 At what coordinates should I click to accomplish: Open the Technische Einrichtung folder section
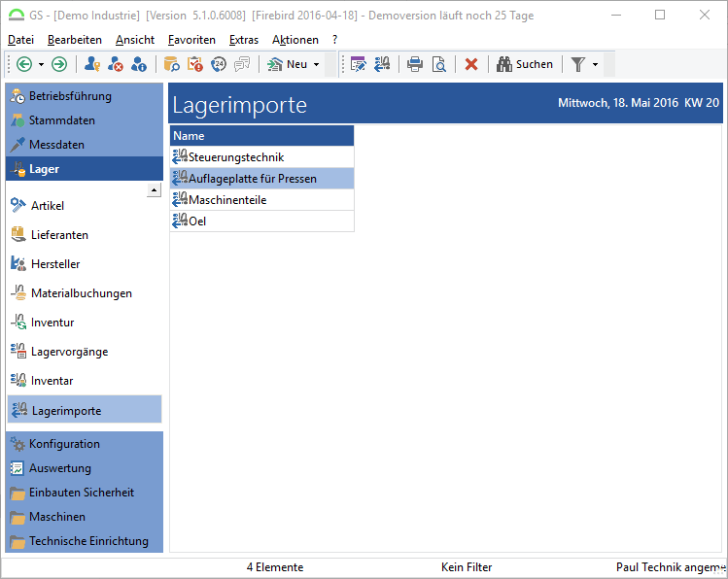coord(85,541)
